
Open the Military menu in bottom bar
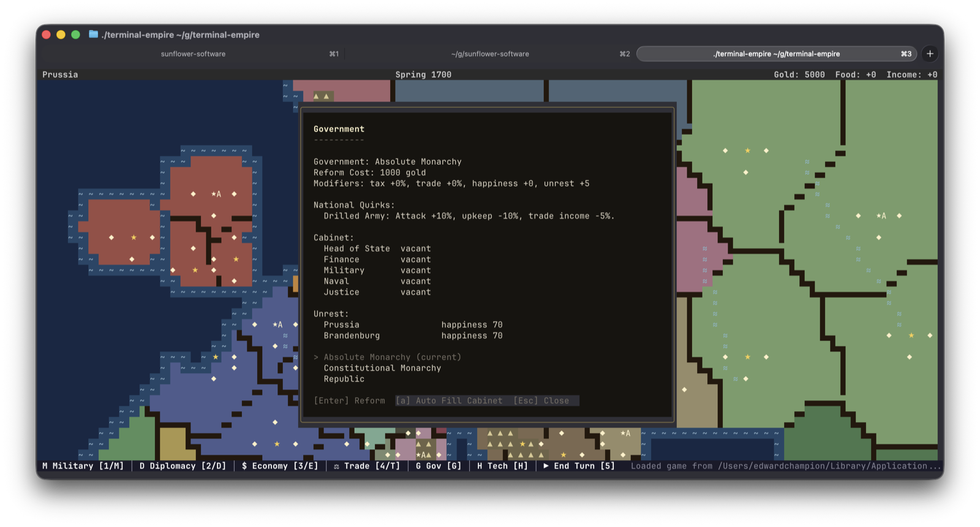click(83, 466)
